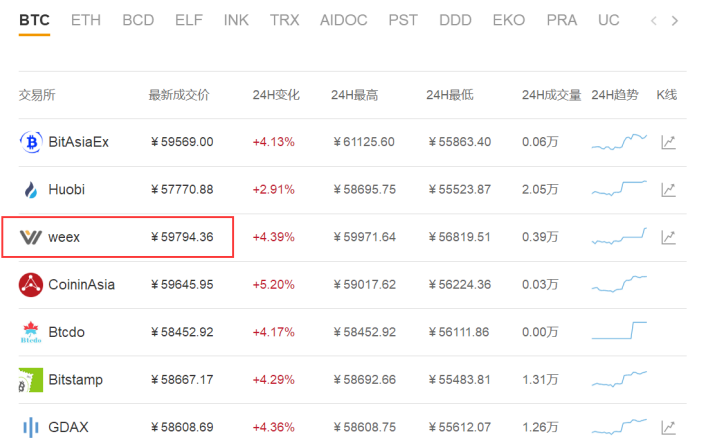This screenshot has width=702, height=447.
Task: View the Btcdo 24H trend sparkline
Action: [x=619, y=331]
